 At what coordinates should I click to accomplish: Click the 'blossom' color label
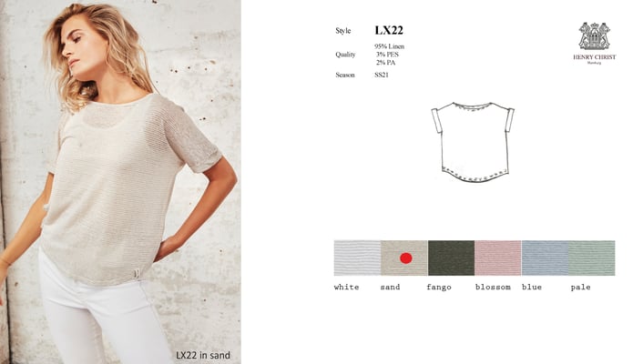tap(493, 287)
